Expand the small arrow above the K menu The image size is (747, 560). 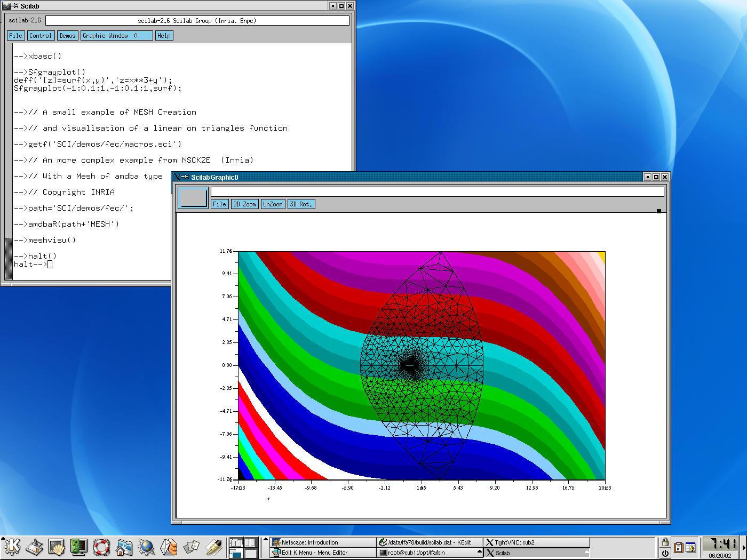4,538
